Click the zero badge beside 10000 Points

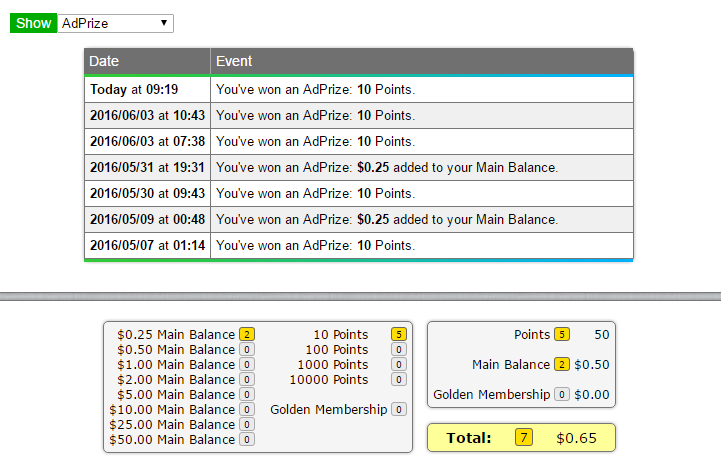coord(398,380)
